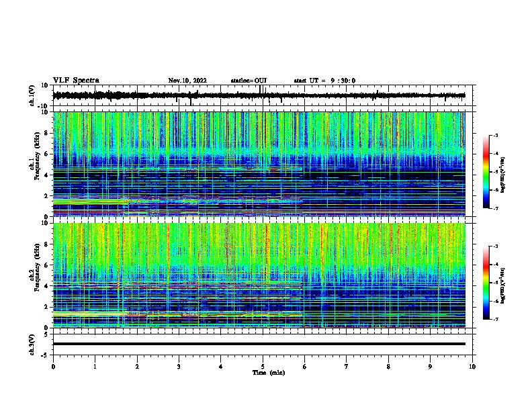Click the time axis tick label "3"
532x411 pixels.
point(179,367)
